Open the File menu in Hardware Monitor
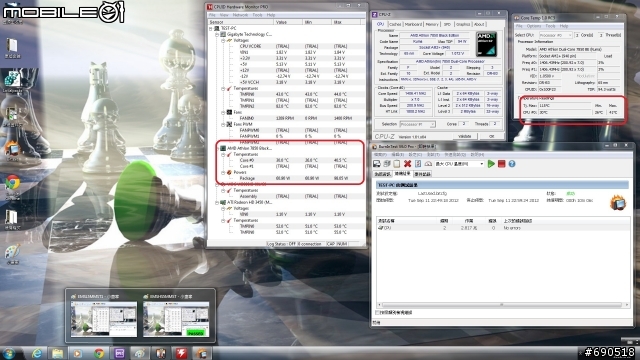Screen dimensions: 640x360 [x=212, y=15]
